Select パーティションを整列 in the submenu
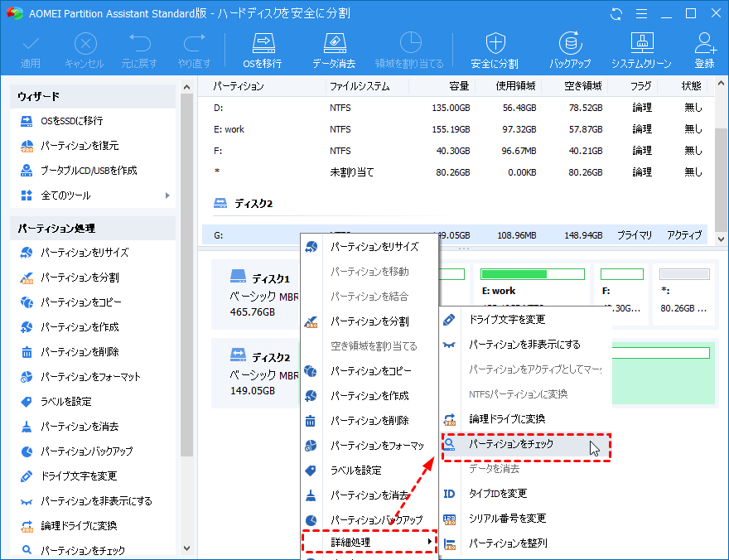Screen dimensions: 729x560 [x=525, y=543]
